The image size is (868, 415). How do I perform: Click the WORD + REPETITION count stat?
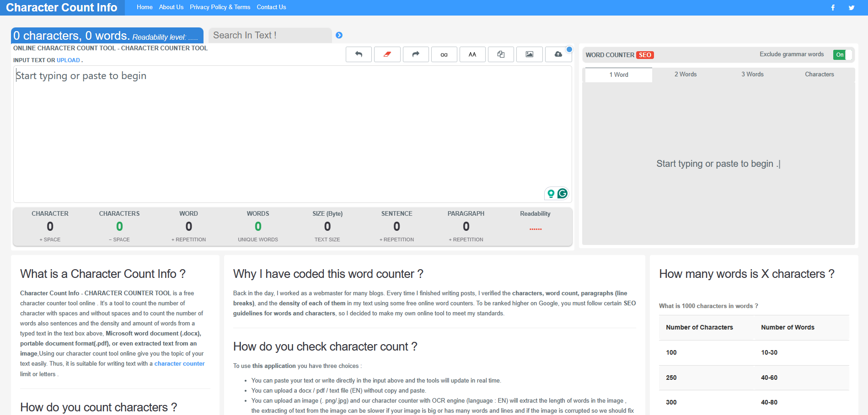coord(189,226)
